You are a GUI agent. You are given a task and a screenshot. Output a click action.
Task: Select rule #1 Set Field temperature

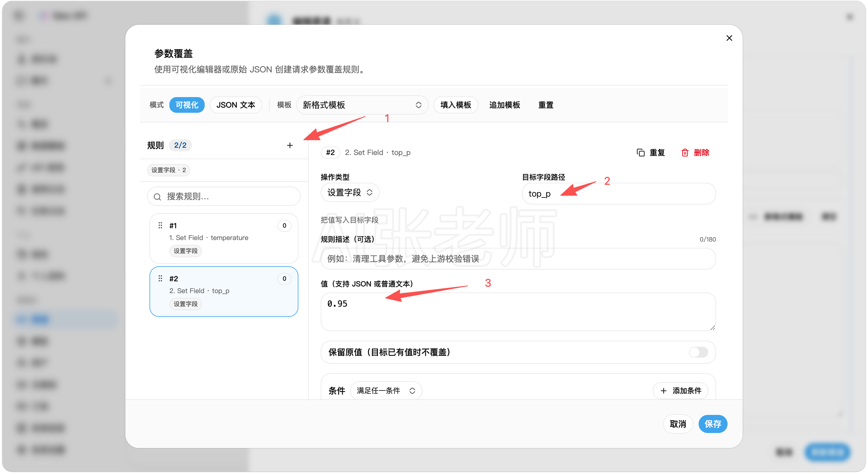tap(224, 238)
